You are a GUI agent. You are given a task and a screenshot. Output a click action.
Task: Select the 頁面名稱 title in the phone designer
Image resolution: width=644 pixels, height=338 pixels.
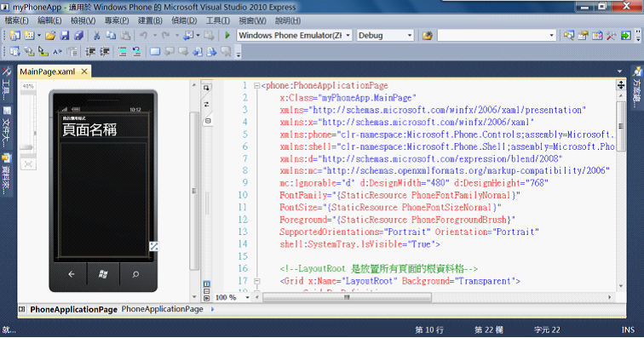[x=89, y=129]
